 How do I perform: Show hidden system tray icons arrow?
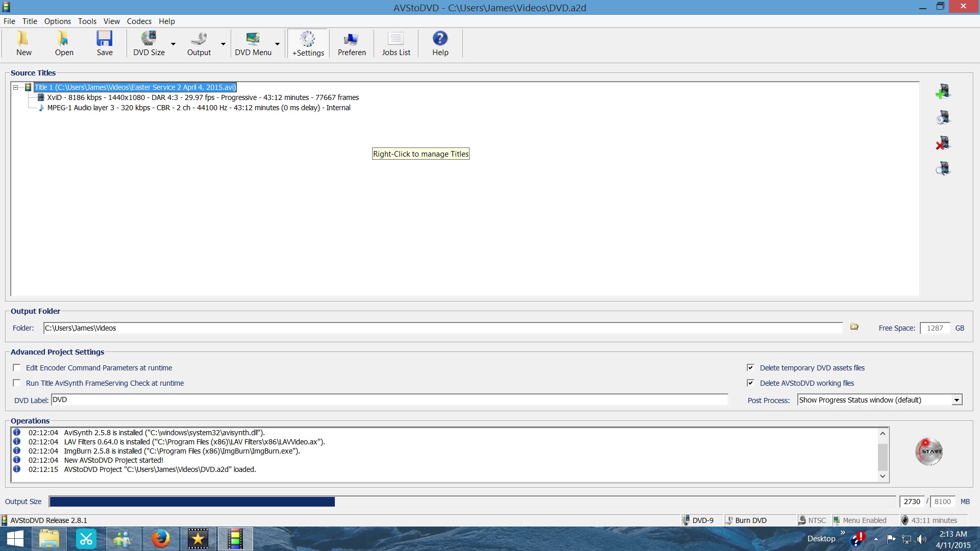[876, 539]
